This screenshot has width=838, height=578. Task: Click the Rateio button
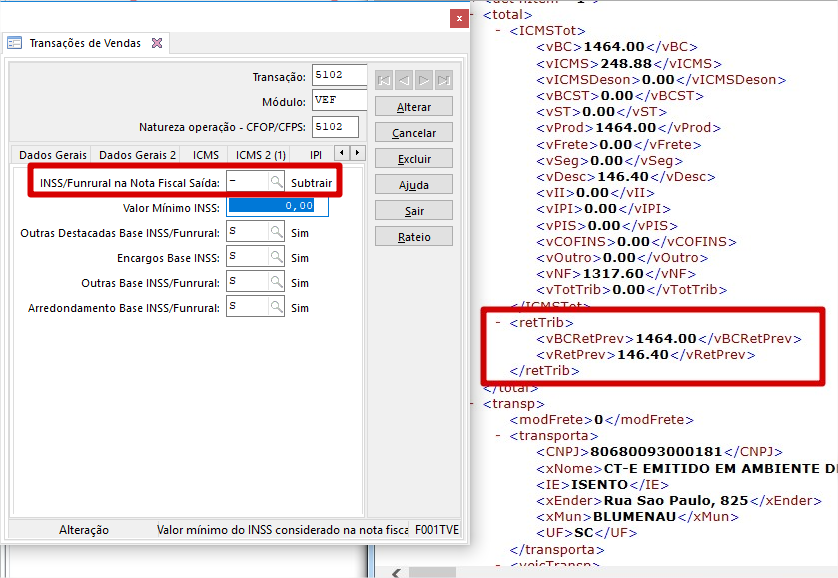click(414, 237)
